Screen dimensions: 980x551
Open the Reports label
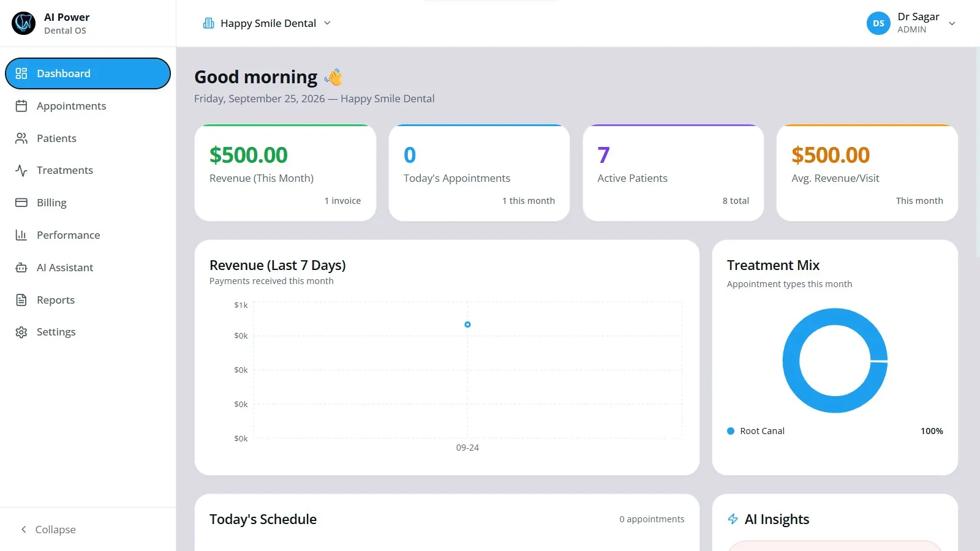[56, 300]
